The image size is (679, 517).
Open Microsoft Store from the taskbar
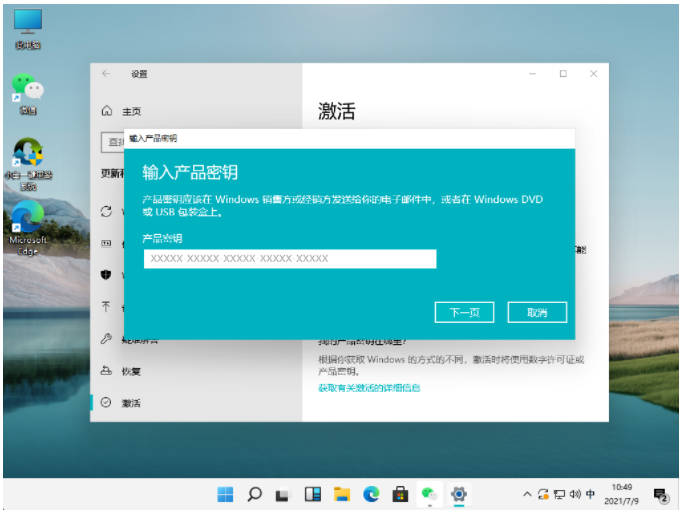tap(400, 494)
